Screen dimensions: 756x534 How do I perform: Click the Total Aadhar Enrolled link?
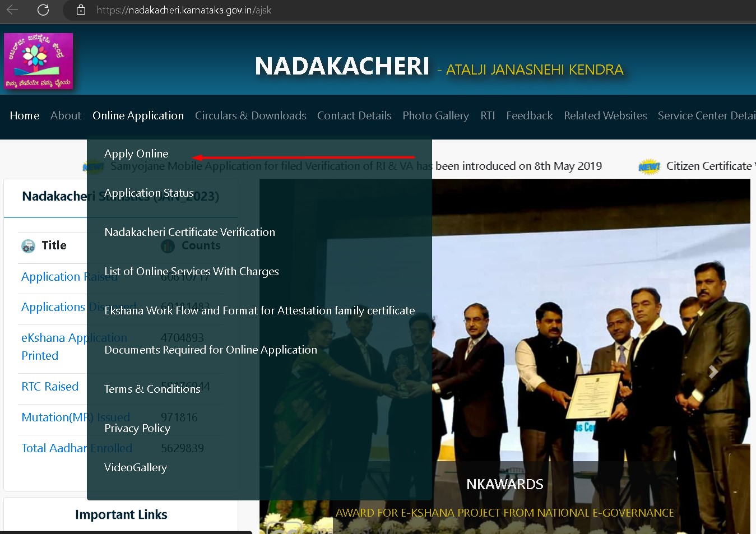tap(77, 448)
